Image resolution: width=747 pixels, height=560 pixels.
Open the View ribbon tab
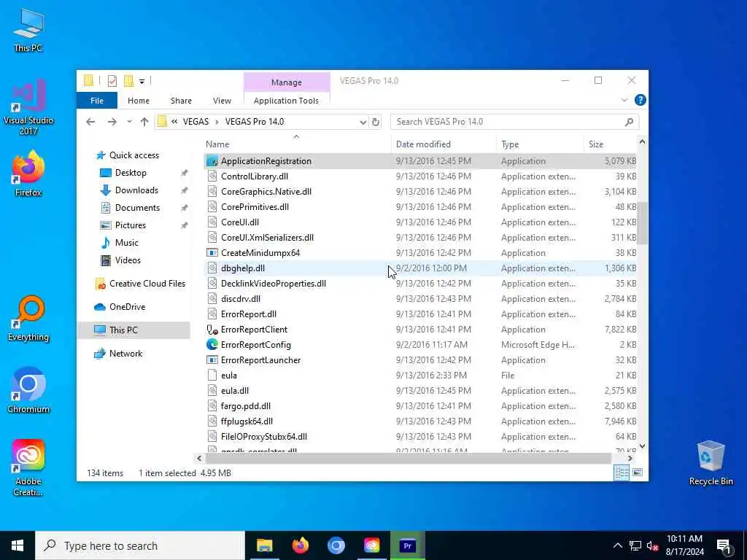pos(222,101)
